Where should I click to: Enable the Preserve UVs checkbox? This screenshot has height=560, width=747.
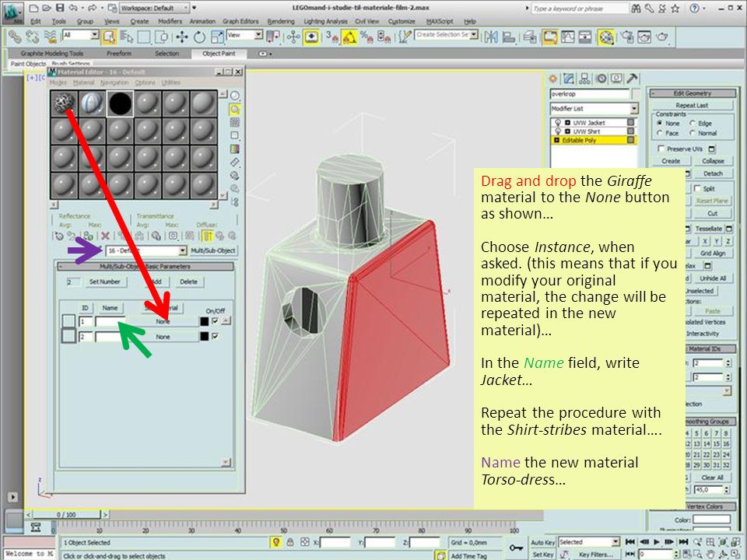point(661,149)
